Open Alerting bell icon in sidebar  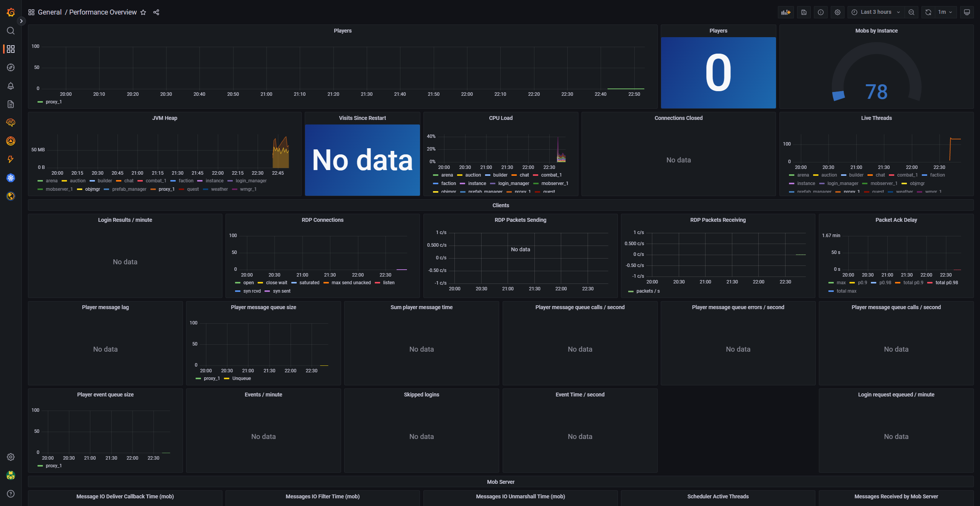pos(11,86)
